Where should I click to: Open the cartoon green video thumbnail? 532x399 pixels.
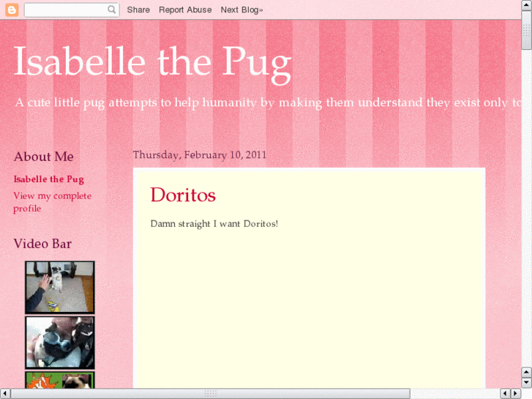[60, 380]
